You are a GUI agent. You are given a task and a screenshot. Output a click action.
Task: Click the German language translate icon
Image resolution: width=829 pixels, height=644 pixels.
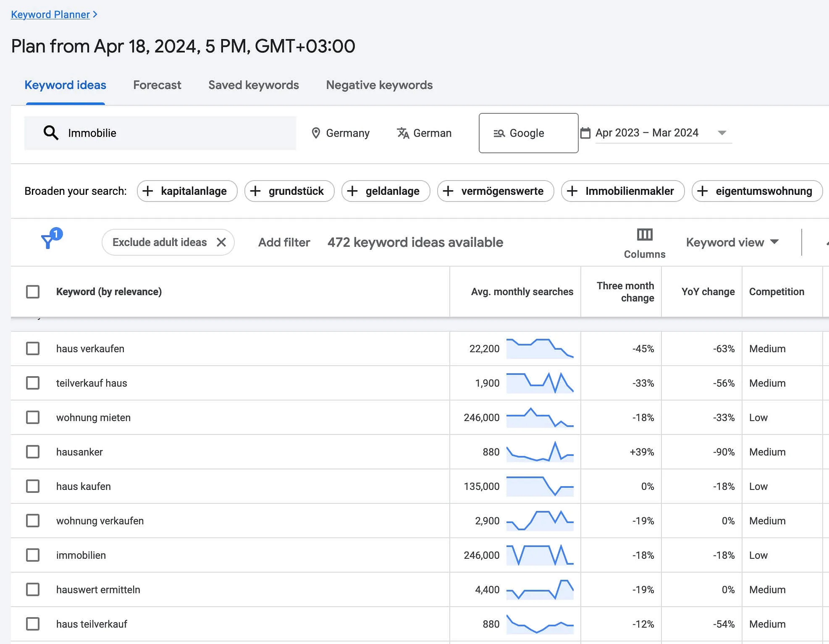[403, 133]
